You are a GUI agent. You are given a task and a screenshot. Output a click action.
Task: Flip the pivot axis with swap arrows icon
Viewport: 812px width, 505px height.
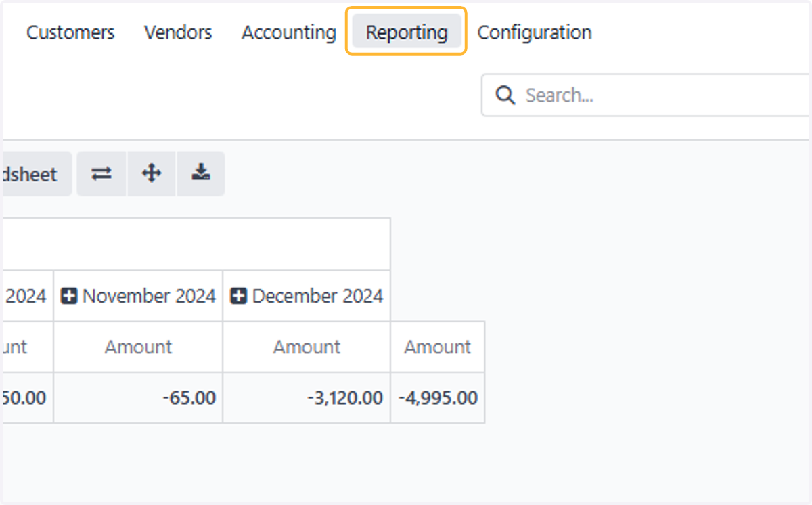tap(101, 174)
